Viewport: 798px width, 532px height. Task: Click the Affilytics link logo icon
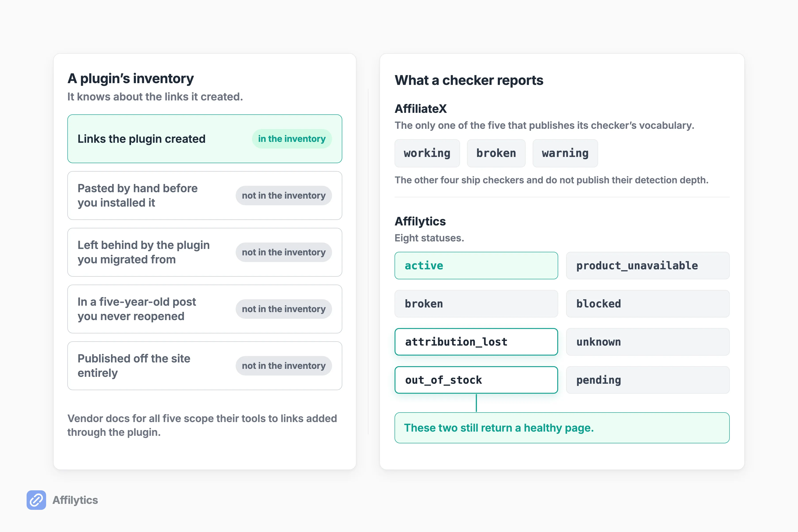36,500
